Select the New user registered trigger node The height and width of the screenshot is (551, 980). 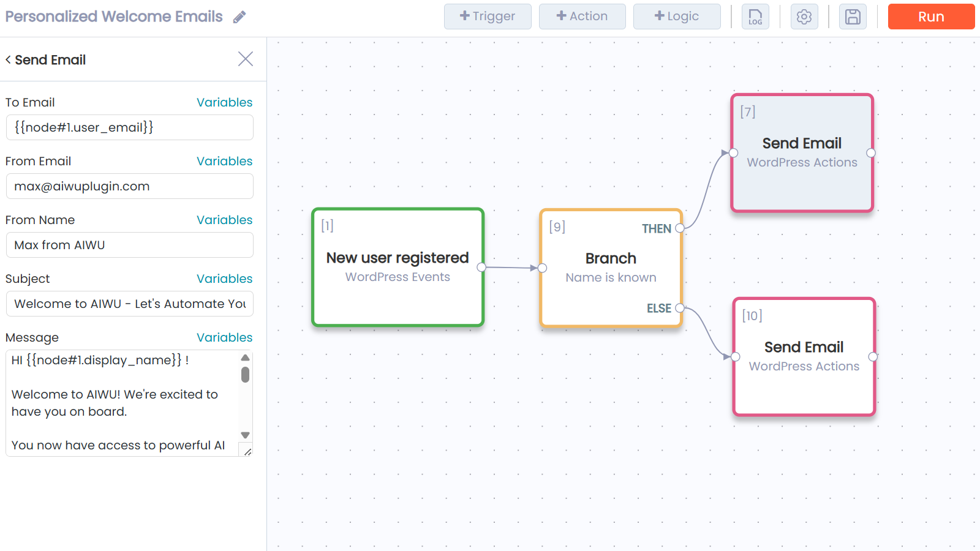398,268
